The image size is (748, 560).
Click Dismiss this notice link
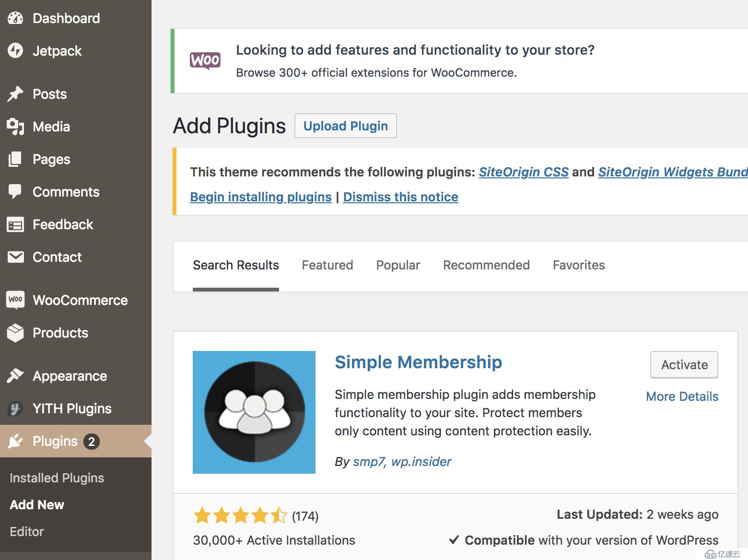point(401,197)
